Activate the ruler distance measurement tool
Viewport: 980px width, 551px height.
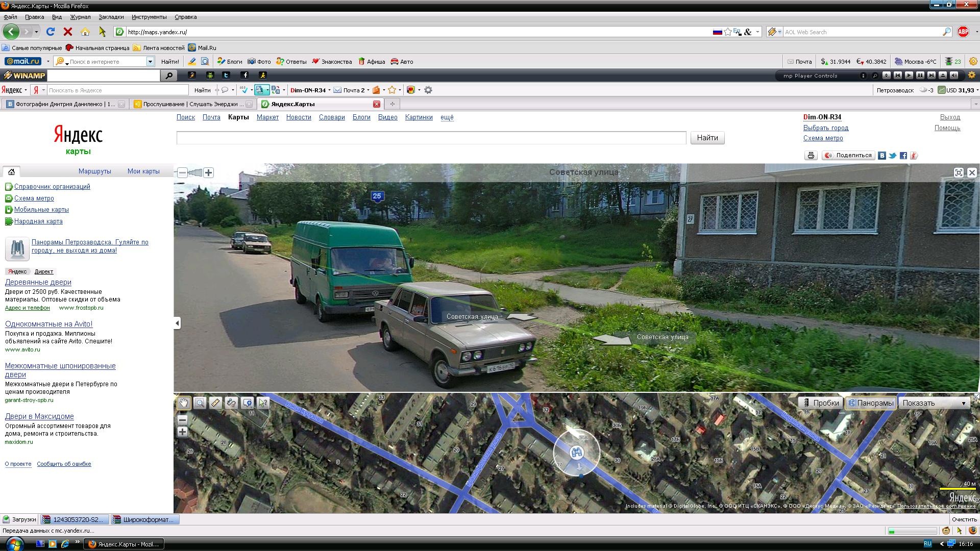[215, 403]
